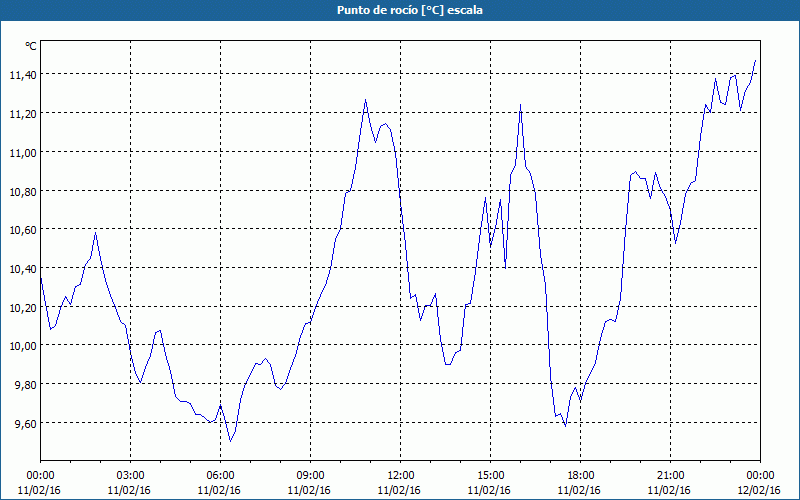This screenshot has width=800, height=500.
Task: Click the 11,00 y-axis label
Action: pyautogui.click(x=23, y=153)
